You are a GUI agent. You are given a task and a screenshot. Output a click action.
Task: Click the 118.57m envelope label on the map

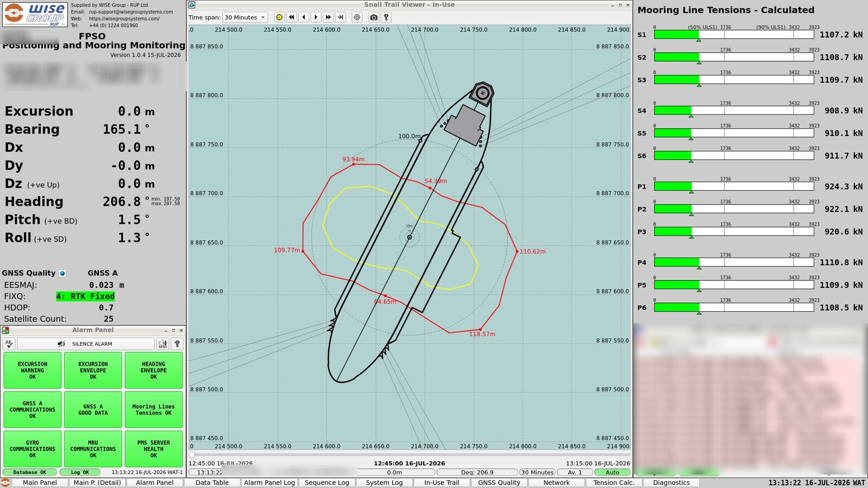click(482, 334)
